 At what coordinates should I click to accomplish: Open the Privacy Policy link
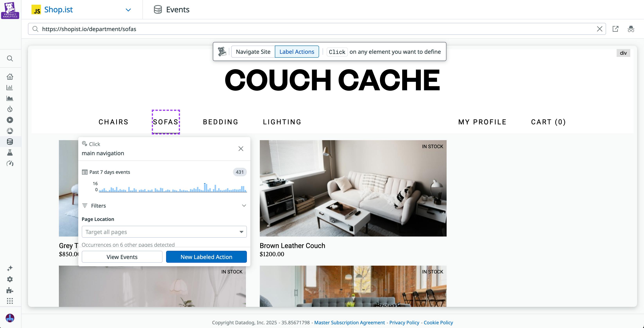404,323
